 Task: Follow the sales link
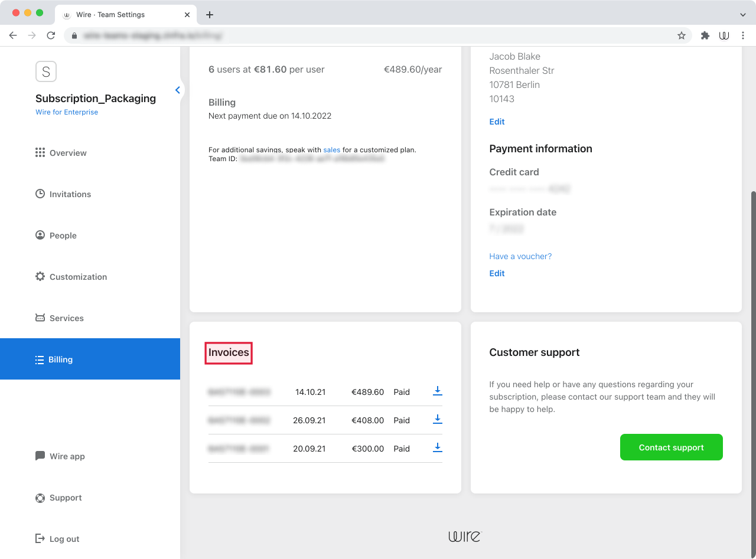click(x=331, y=150)
